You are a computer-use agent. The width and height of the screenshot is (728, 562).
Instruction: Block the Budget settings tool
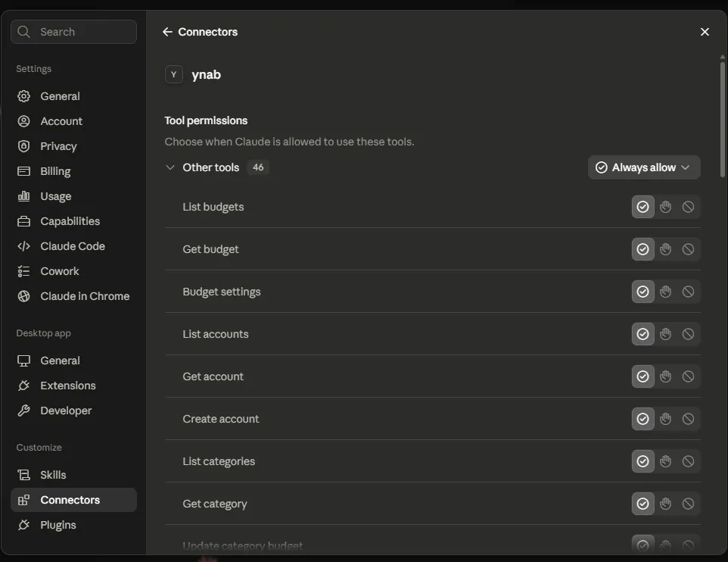688,292
